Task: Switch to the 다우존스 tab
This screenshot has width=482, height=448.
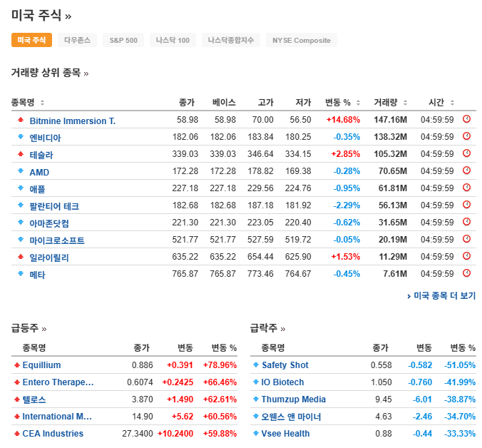Action: (x=77, y=40)
